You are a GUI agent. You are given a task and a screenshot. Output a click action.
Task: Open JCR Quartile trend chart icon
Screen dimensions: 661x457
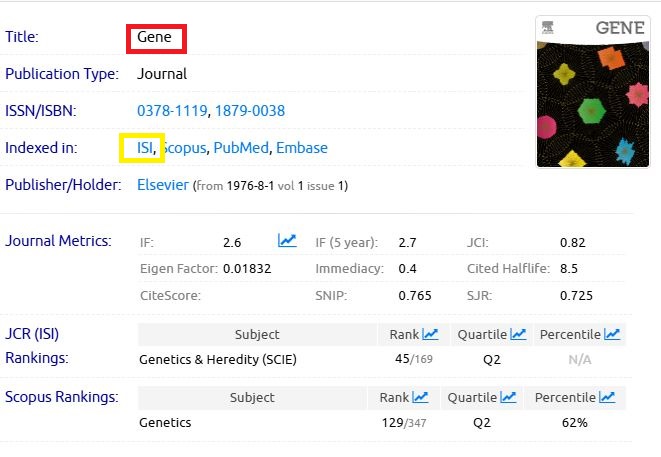point(519,334)
